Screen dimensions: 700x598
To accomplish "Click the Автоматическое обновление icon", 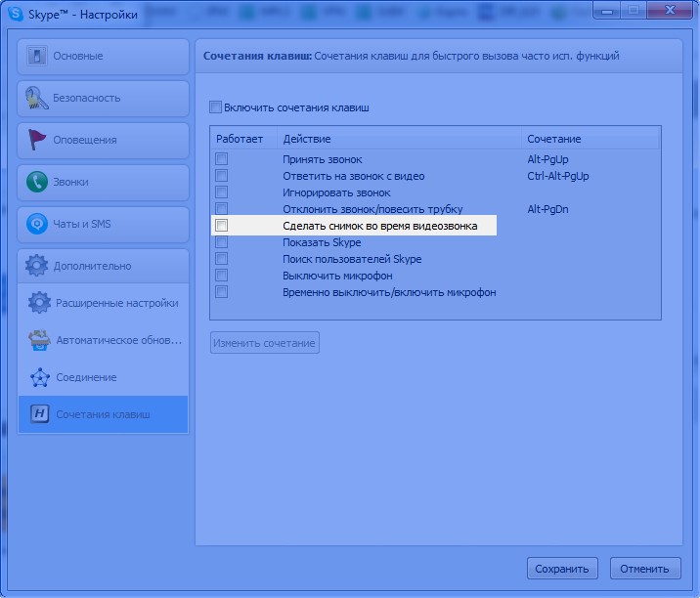I will [x=39, y=340].
